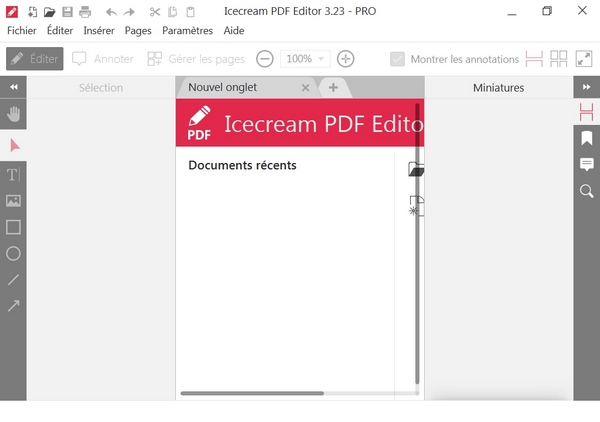Open the Aide menu

234,31
